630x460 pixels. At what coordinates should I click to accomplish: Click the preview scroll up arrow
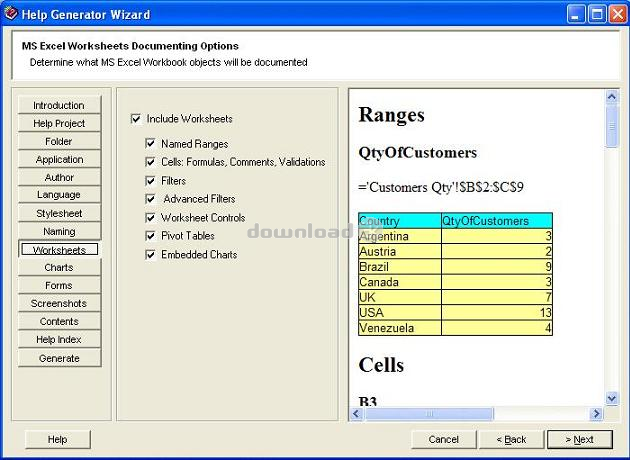[x=612, y=97]
